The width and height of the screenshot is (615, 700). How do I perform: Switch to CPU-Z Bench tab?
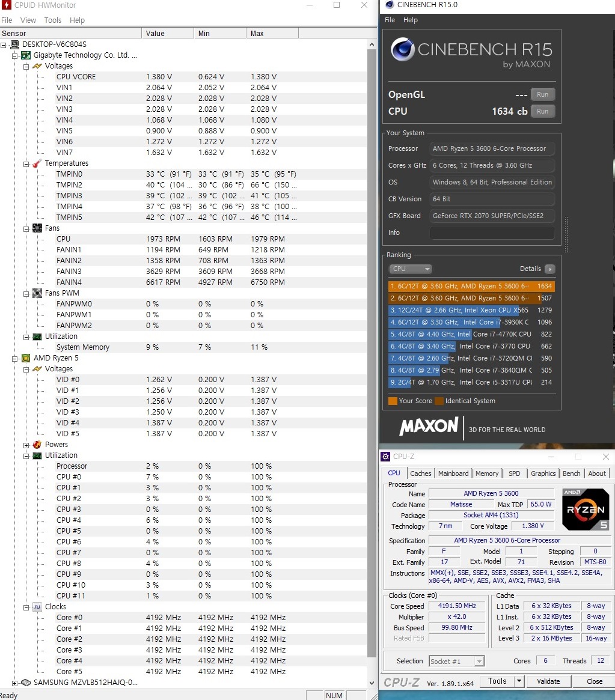point(572,473)
